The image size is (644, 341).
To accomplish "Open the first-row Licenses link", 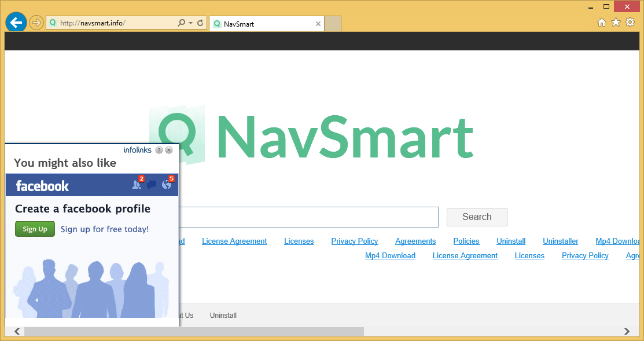I will (x=299, y=241).
